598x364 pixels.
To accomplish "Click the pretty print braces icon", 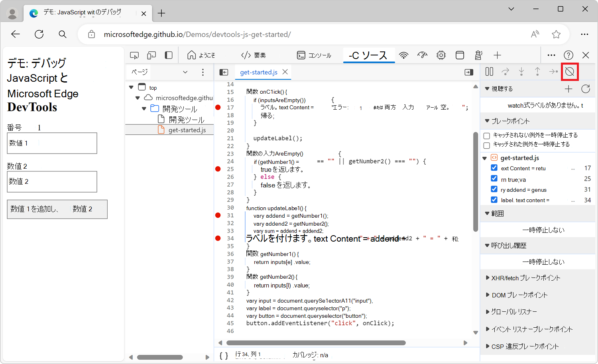I will (224, 355).
